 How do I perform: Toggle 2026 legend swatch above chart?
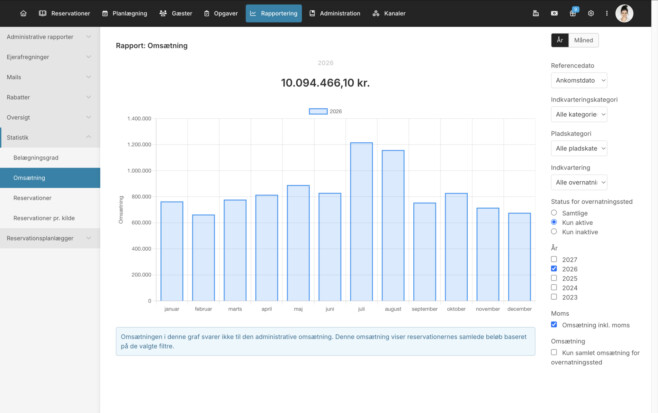click(x=318, y=111)
